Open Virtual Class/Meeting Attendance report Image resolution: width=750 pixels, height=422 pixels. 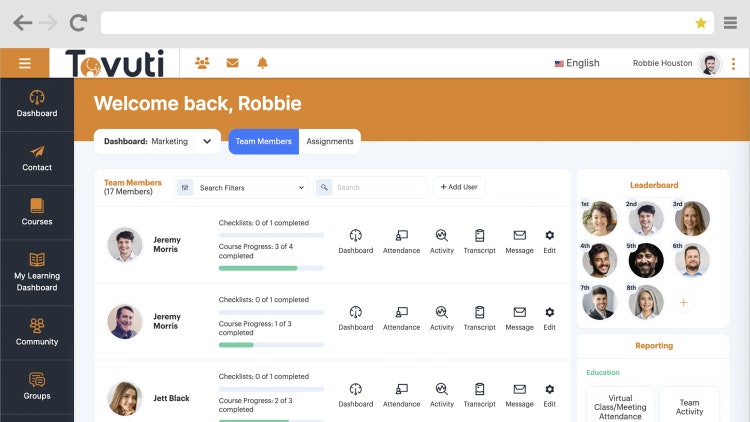click(x=620, y=405)
